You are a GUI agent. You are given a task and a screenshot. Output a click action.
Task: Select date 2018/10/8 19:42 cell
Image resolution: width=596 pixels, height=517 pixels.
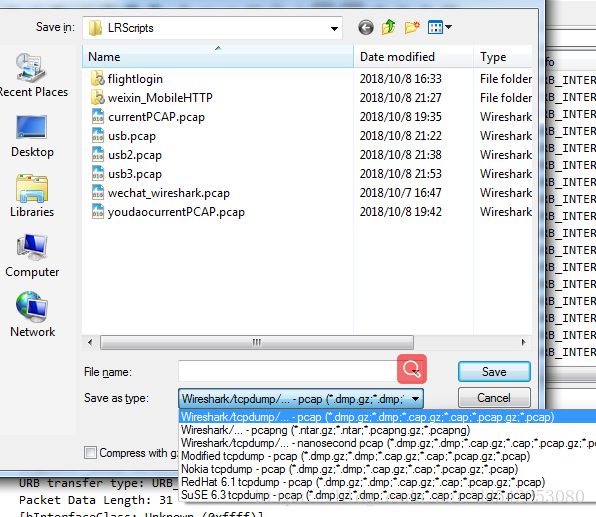click(401, 212)
